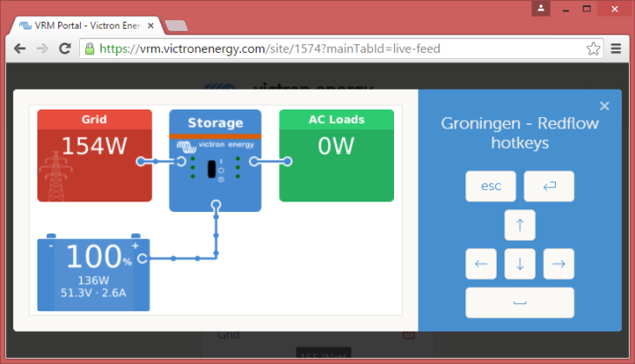Screen dimensions: 635x364
Task: Click the Grid power tile
Action: pos(94,156)
